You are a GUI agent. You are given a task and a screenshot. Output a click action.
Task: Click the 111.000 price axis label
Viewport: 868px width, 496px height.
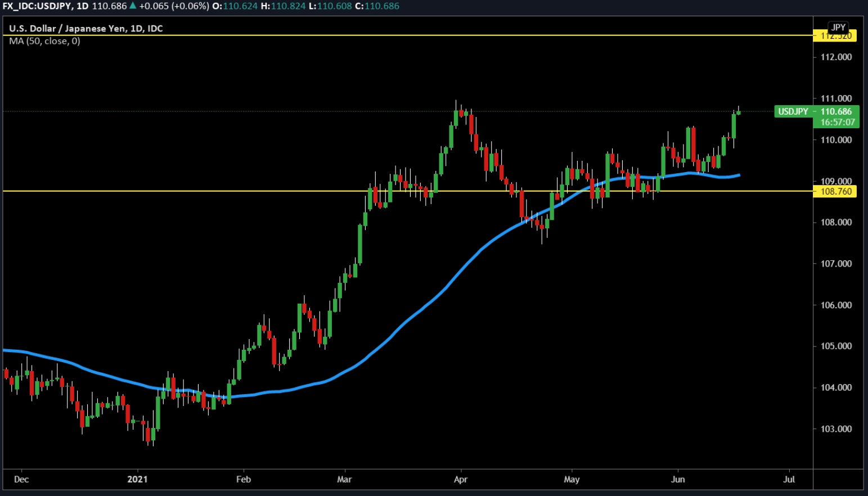point(836,98)
